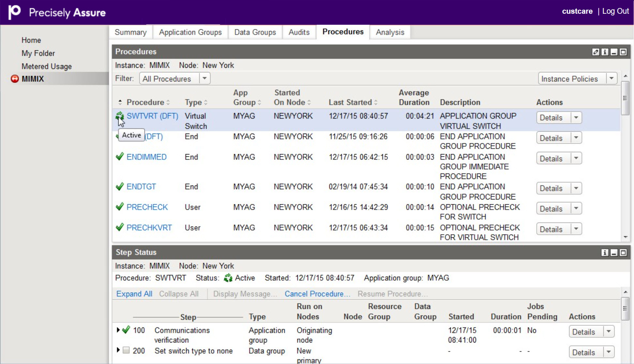Open the SWTVRT (DFT) procedure link
The width and height of the screenshot is (634, 364).
tap(152, 116)
